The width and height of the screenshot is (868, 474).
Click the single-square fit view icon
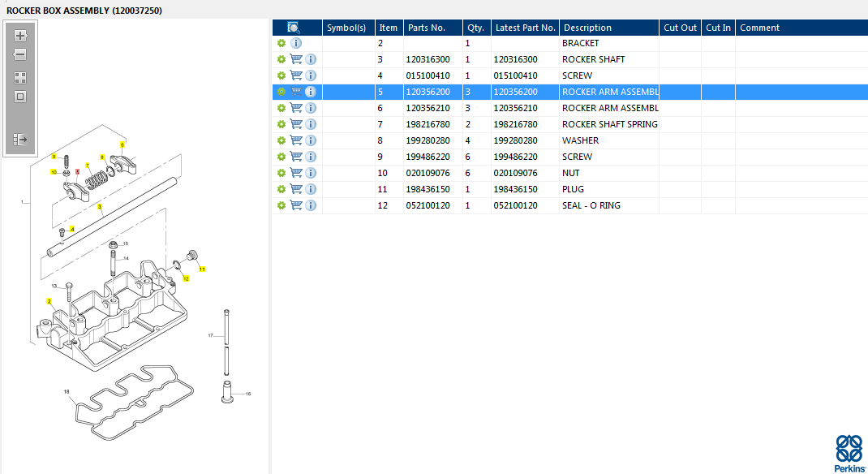coord(20,97)
